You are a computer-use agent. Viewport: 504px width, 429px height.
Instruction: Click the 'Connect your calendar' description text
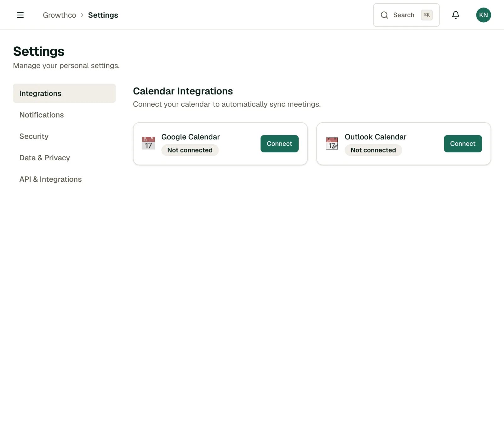click(x=227, y=104)
